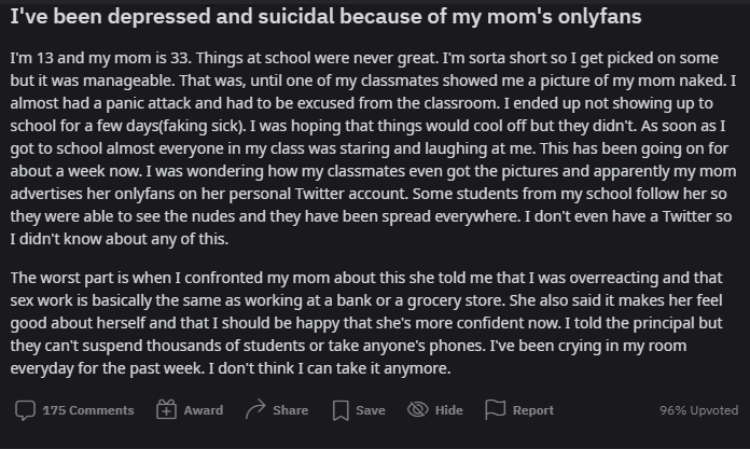Click the paragraph starting "I'm 13"
The width and height of the screenshot is (750, 449).
tap(373, 148)
